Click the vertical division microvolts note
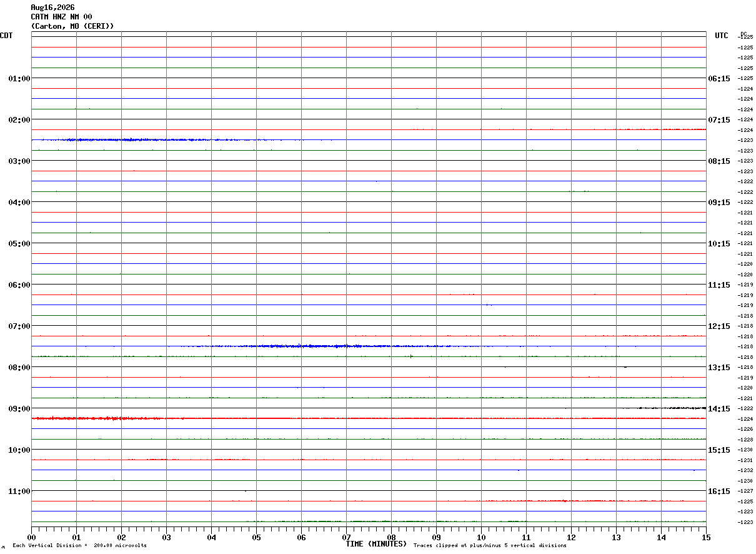The image size is (756, 554). pos(80,546)
